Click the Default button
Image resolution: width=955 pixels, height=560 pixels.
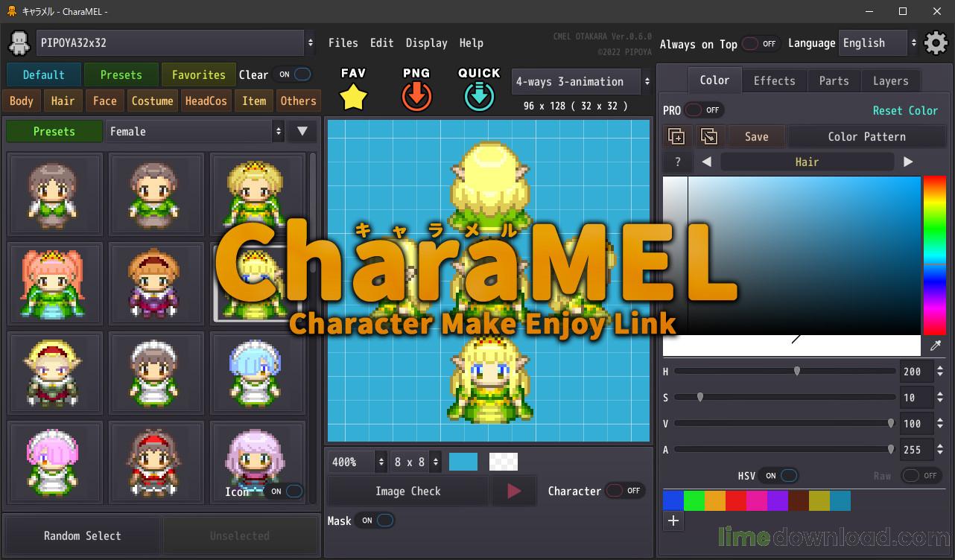tap(43, 74)
